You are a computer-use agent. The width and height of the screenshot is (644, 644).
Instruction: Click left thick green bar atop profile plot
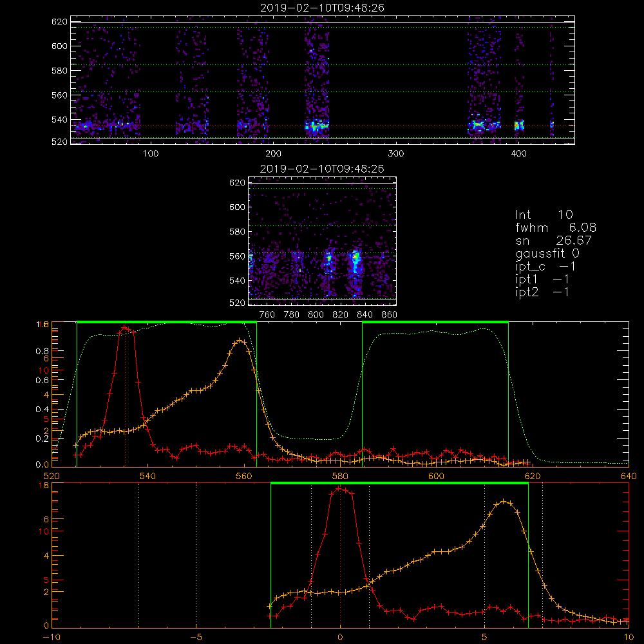click(x=167, y=323)
